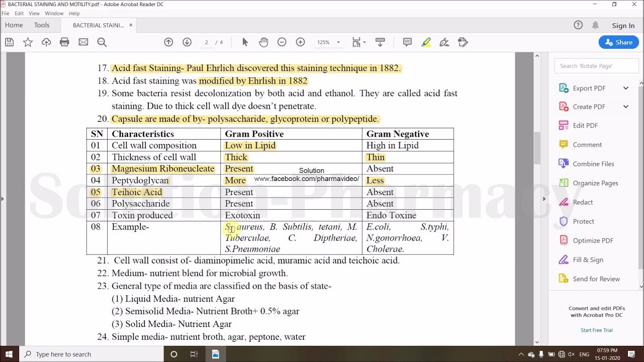
Task: Open the Help menu
Action: 74,14
